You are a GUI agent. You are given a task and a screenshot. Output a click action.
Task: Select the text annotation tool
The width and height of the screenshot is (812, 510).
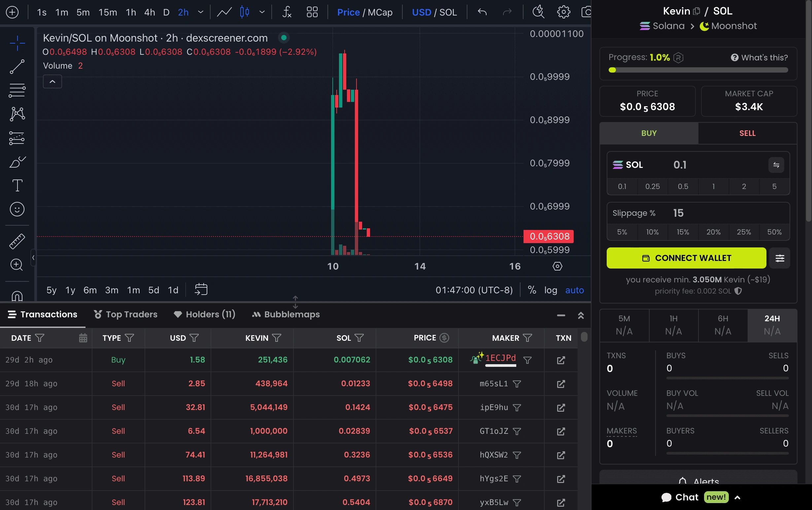[x=17, y=187]
